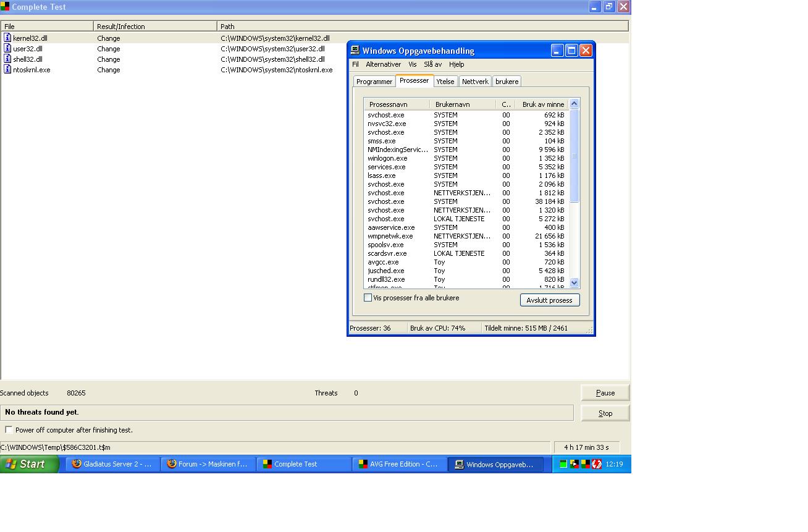Sort processes by Bruk av minne column
This screenshot has width=808, height=532.
(x=541, y=104)
